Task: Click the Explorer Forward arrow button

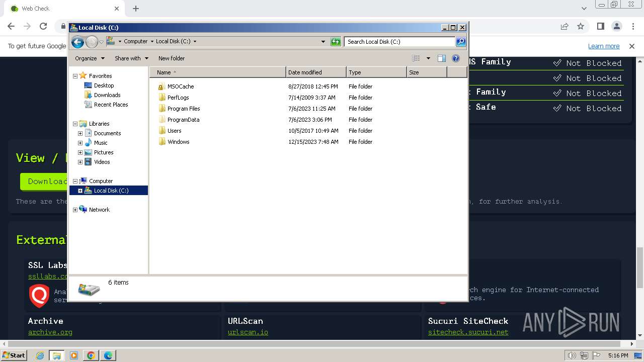Action: tap(92, 42)
